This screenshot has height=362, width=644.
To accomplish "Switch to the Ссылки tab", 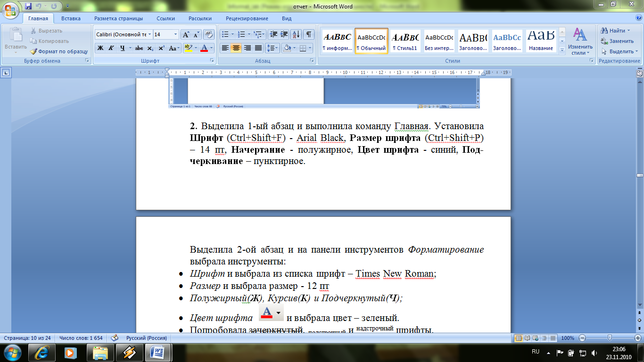I will coord(166,18).
